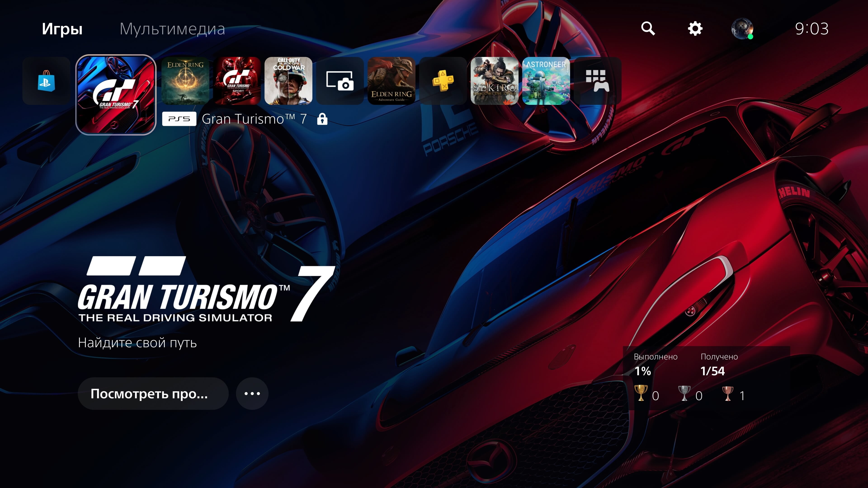Click the silver trophy icon

[x=684, y=393]
